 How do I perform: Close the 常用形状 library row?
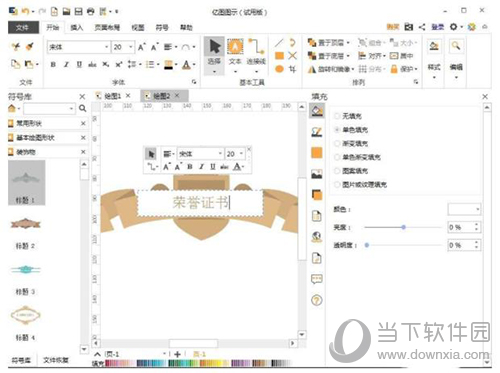(83, 123)
